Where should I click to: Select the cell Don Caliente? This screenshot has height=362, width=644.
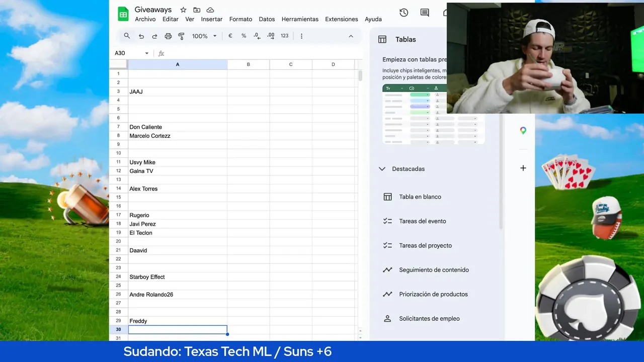[178, 127]
